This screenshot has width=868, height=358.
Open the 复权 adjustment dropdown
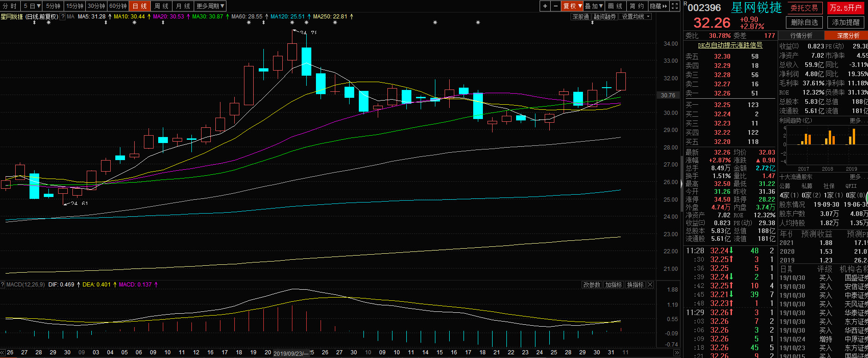click(572, 6)
